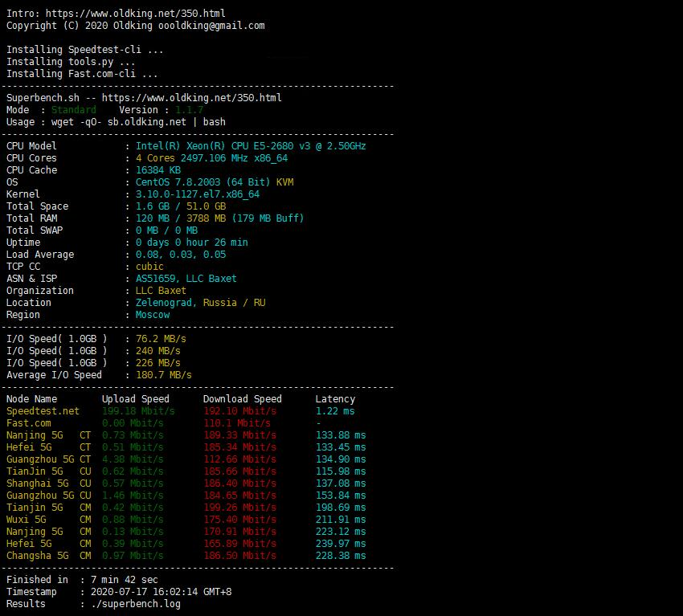Click the email oooldking@gmail.com
Screen dimensions: 683x616
[x=211, y=26]
